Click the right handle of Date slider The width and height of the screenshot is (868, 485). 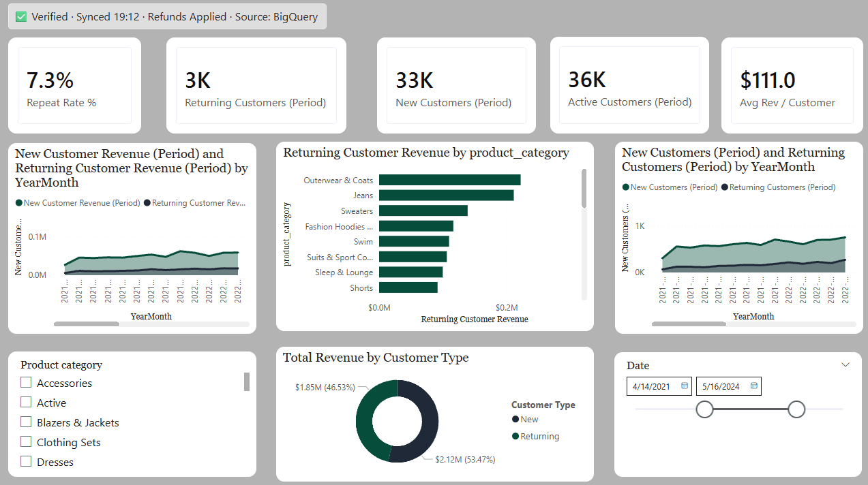(x=796, y=409)
